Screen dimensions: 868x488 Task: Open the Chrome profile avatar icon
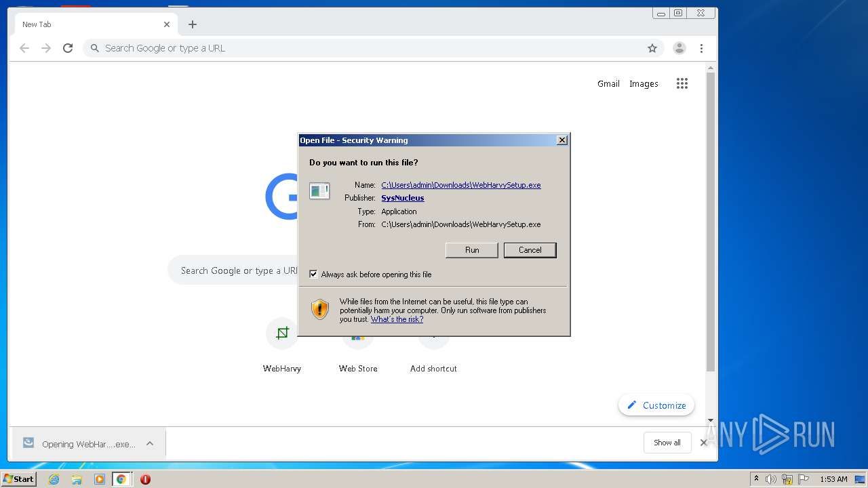click(x=679, y=48)
